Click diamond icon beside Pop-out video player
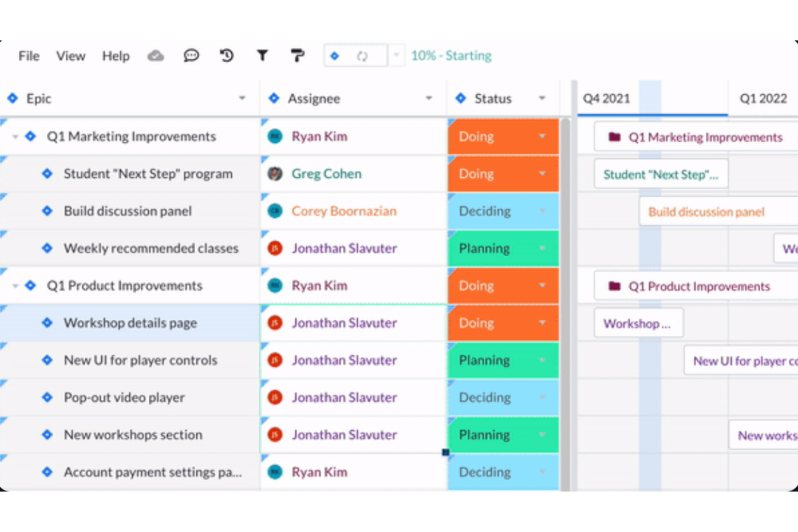 coord(47,397)
